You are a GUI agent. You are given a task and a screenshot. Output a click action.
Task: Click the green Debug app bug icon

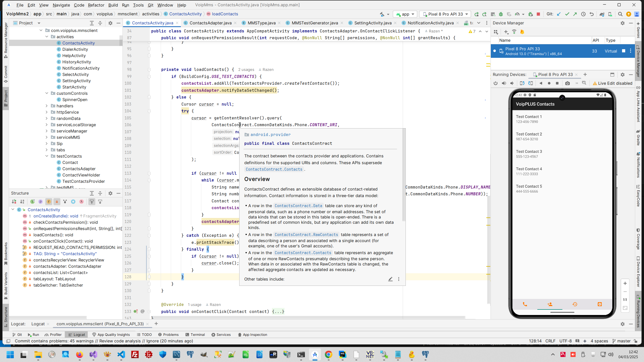tap(501, 14)
